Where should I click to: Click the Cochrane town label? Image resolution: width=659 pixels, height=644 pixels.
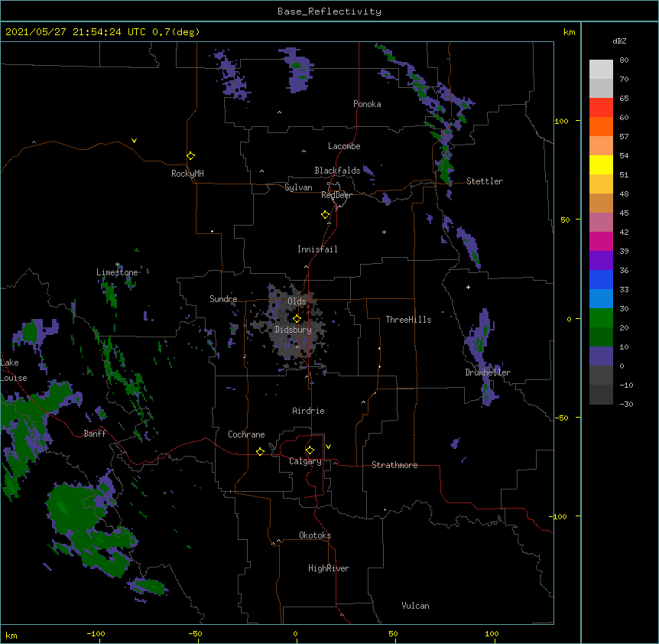[246, 434]
